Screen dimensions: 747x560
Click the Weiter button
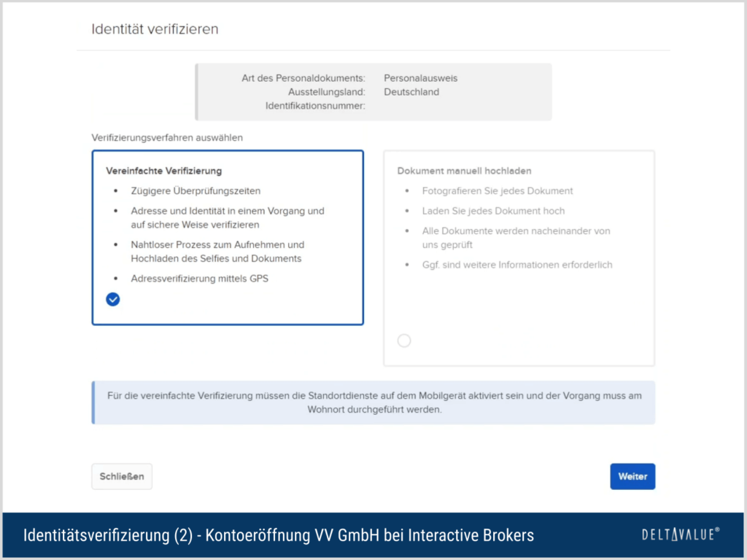[x=632, y=476]
